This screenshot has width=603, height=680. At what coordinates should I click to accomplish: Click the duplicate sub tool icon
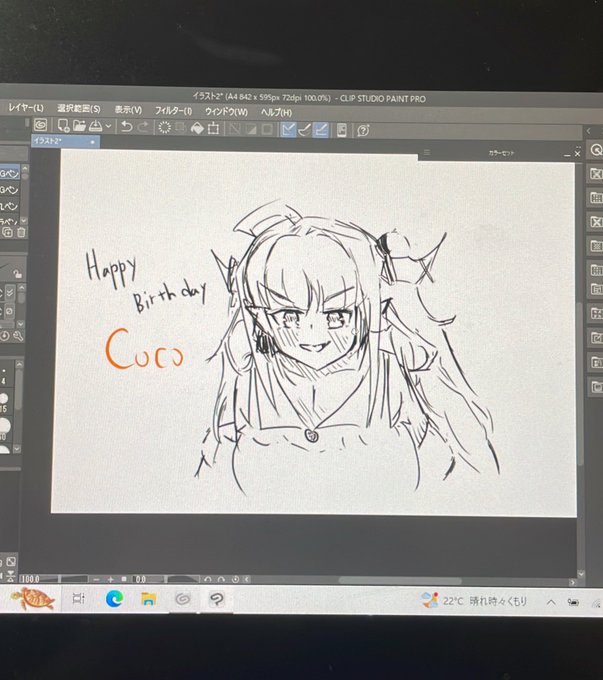(x=8, y=232)
